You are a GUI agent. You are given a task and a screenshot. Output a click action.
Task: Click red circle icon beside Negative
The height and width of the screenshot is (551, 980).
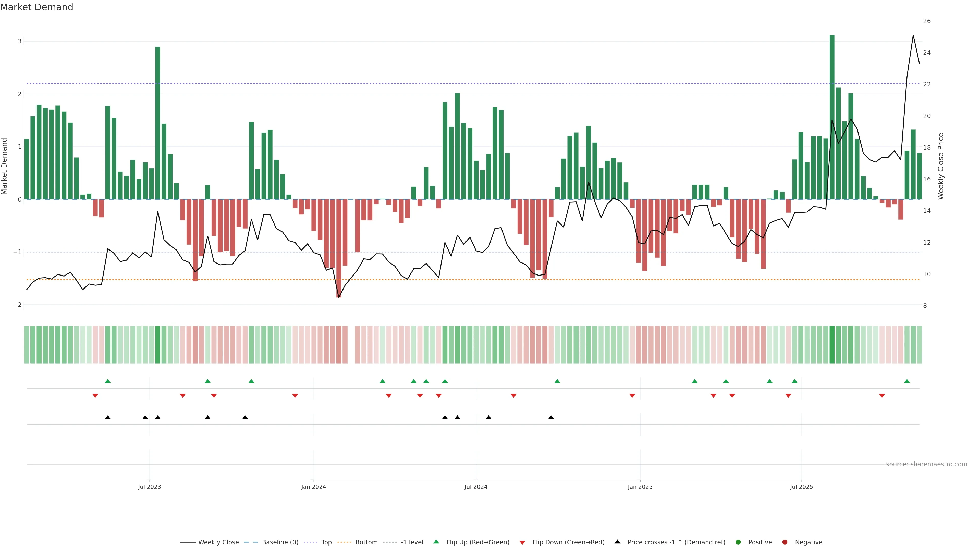[785, 542]
